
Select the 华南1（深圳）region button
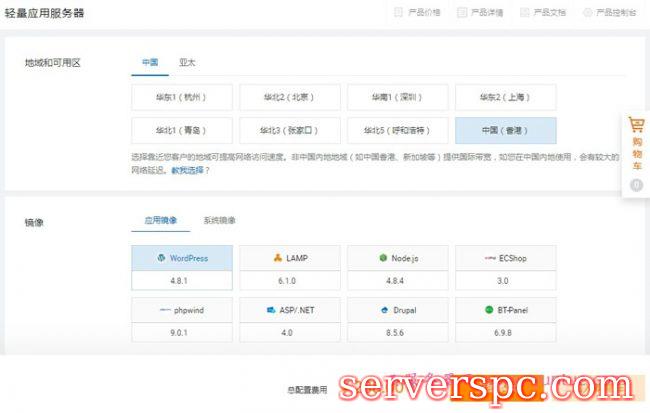tap(397, 97)
